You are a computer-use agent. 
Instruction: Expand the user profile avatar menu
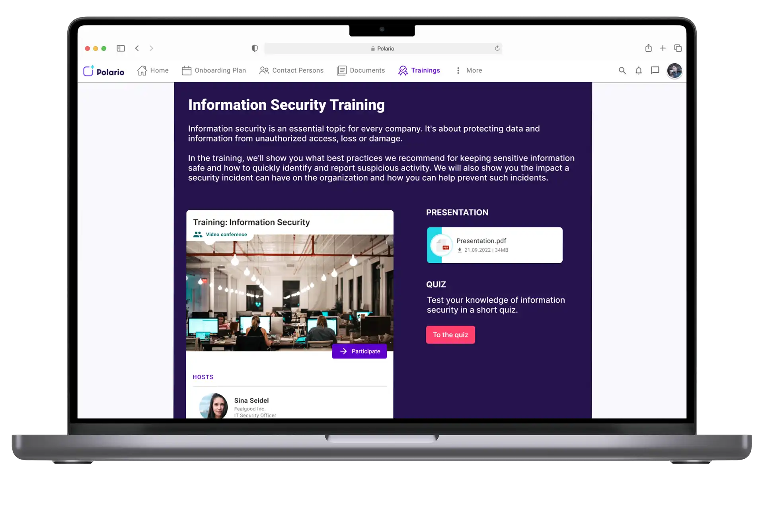674,70
